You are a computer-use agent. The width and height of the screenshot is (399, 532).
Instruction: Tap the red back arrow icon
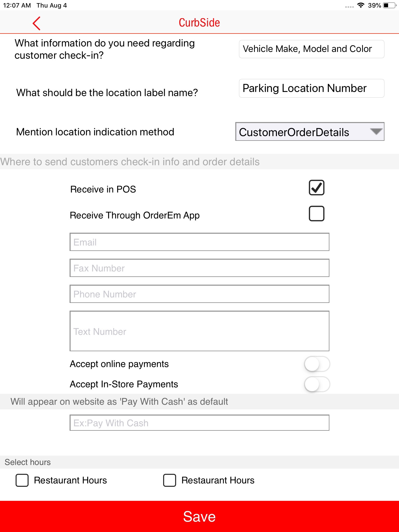[37, 23]
